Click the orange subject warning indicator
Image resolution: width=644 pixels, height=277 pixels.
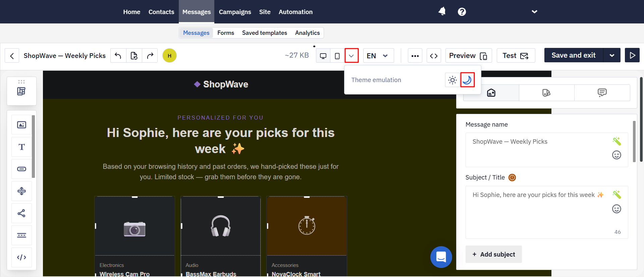point(512,178)
